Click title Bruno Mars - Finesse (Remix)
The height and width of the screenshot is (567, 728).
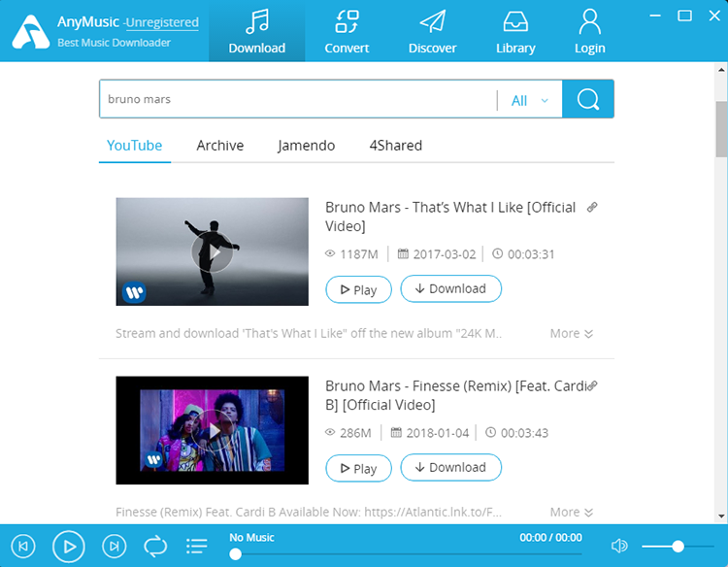point(457,396)
